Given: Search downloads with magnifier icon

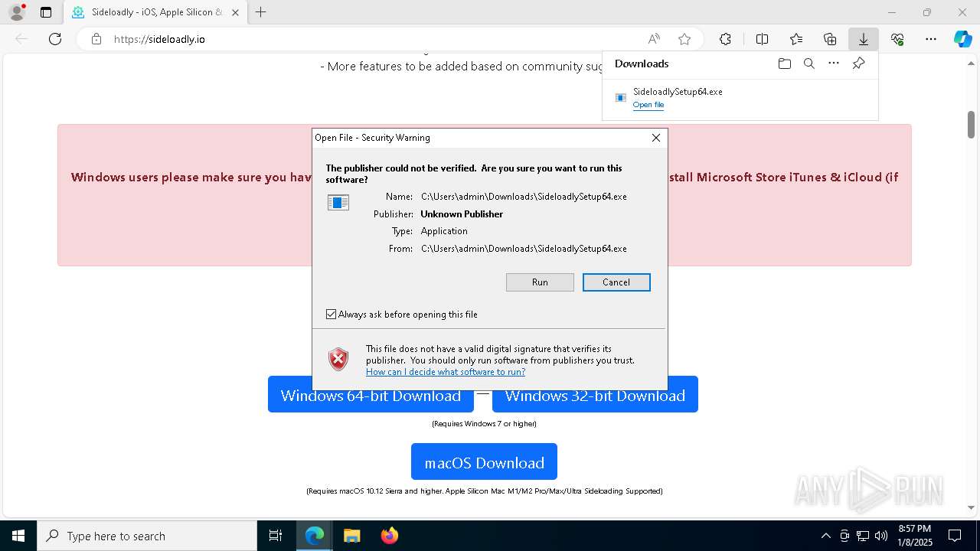Looking at the screenshot, I should pyautogui.click(x=808, y=64).
